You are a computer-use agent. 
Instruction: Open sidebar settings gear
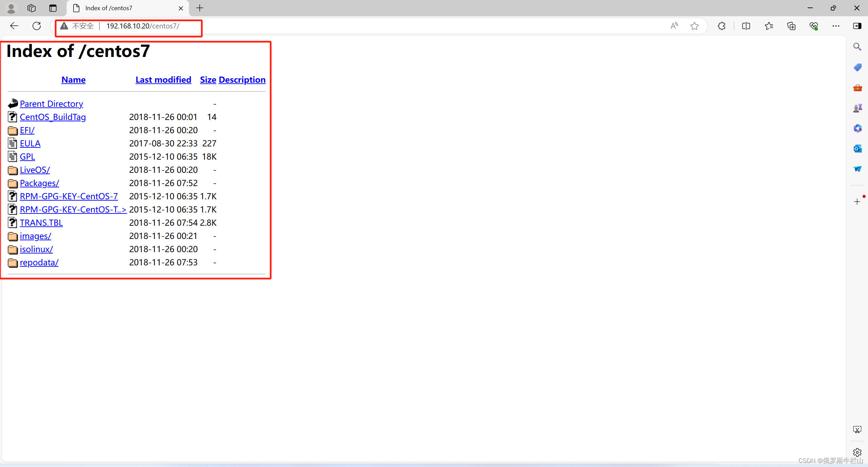[x=857, y=452]
